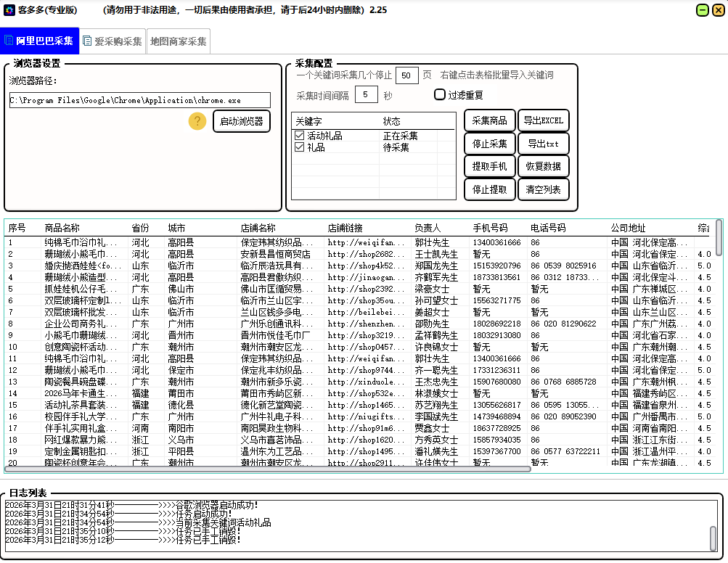Click the yellow question mark help icon
Viewport: 728px width, 563px height.
(197, 121)
